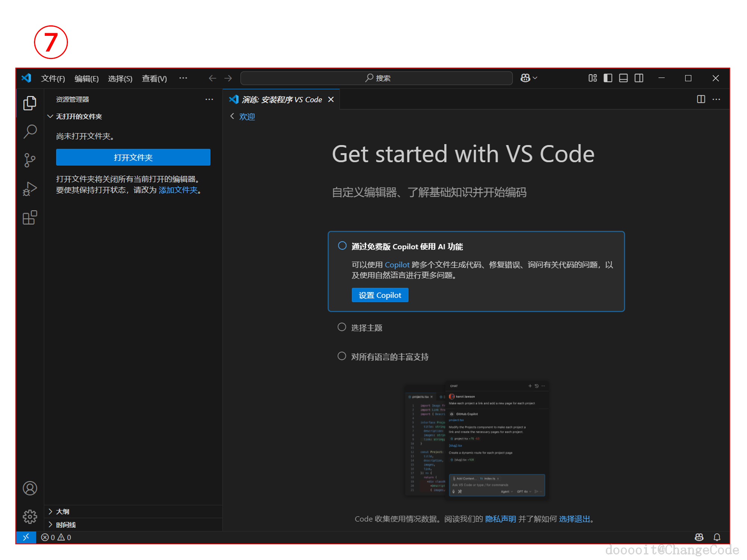The height and width of the screenshot is (560, 747).
Task: Click the 打开文件夹 button
Action: click(133, 157)
